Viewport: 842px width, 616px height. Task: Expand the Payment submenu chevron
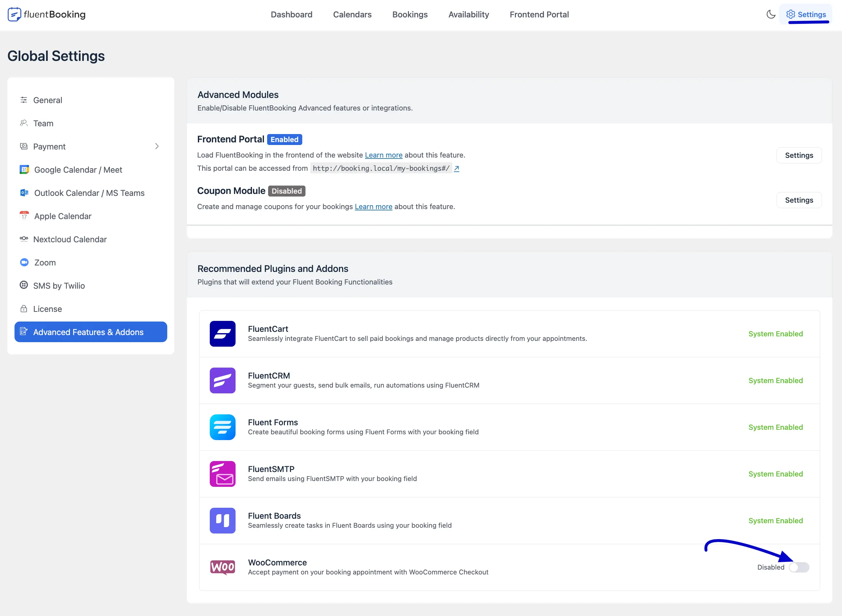click(157, 146)
